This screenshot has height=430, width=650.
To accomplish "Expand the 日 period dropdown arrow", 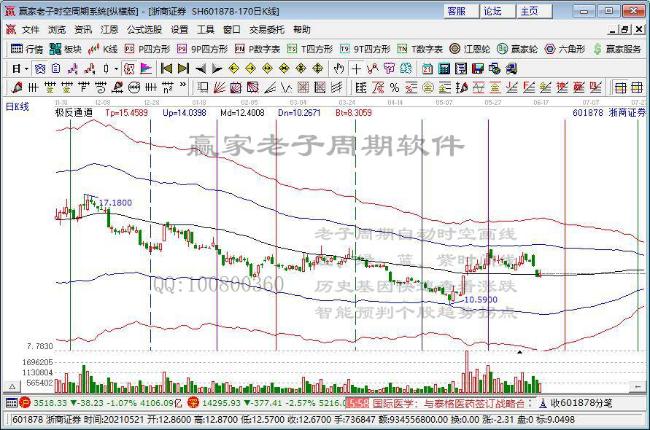I will point(26,69).
